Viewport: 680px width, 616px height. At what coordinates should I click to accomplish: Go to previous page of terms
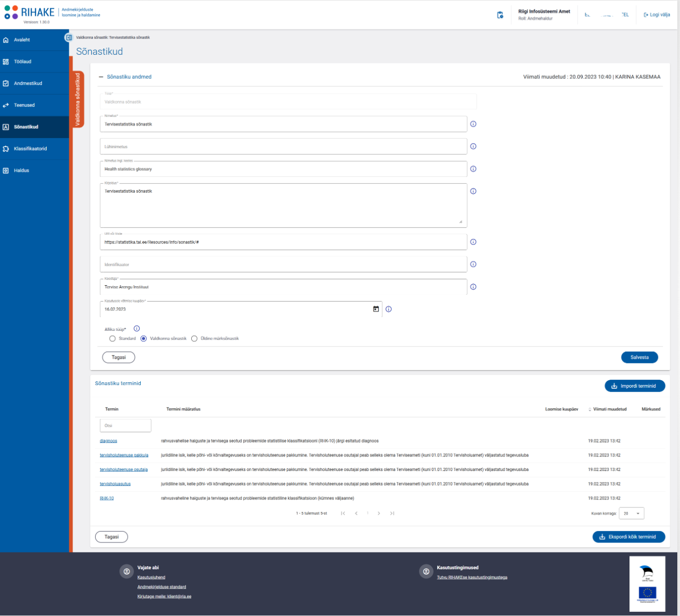[356, 513]
